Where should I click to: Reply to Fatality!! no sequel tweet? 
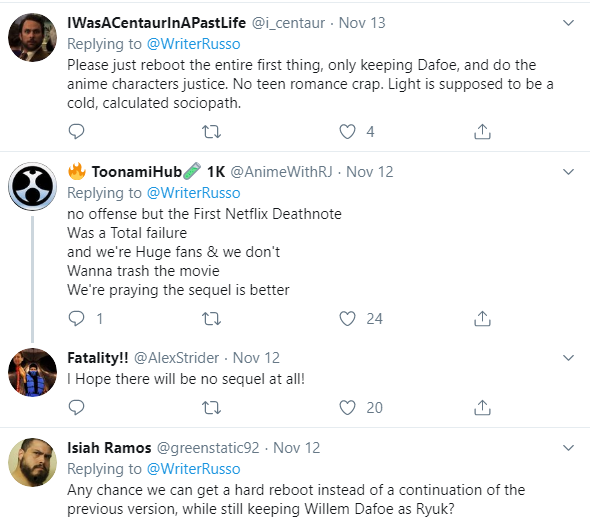pyautogui.click(x=76, y=407)
